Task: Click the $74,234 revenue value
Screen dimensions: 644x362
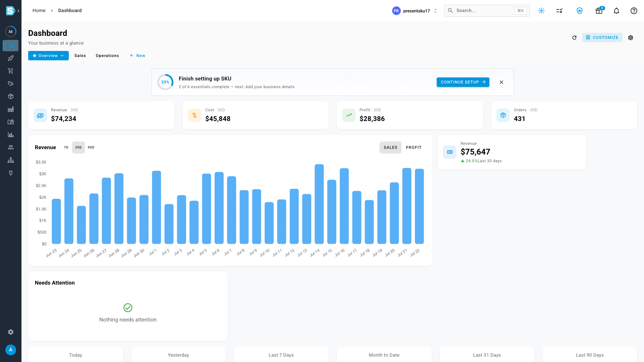Action: (x=64, y=119)
